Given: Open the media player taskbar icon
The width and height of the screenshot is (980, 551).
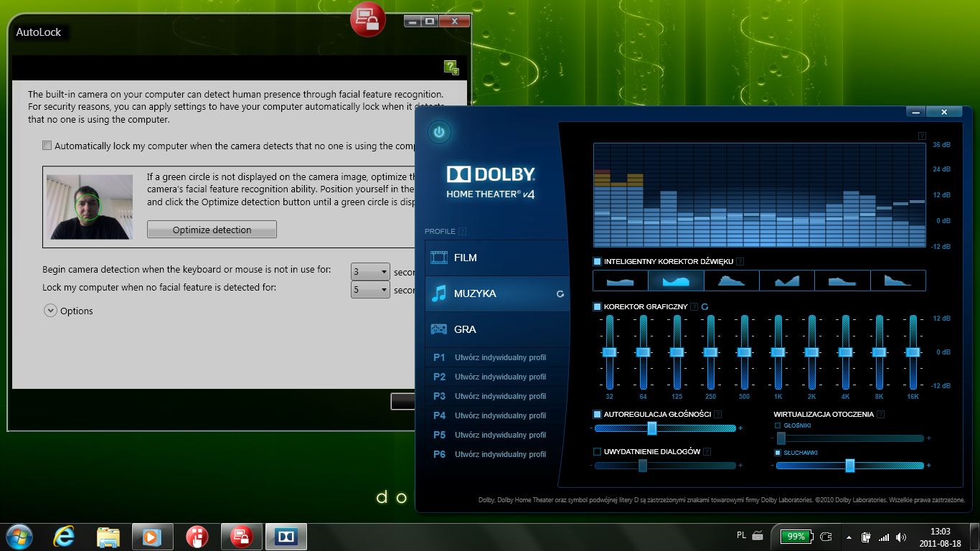Looking at the screenshot, I should click(x=152, y=537).
